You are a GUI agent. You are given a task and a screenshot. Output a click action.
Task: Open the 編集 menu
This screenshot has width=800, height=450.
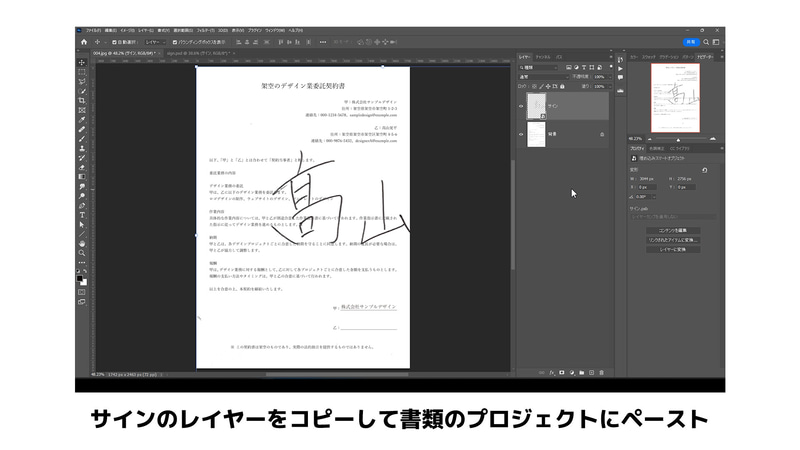[x=111, y=31]
